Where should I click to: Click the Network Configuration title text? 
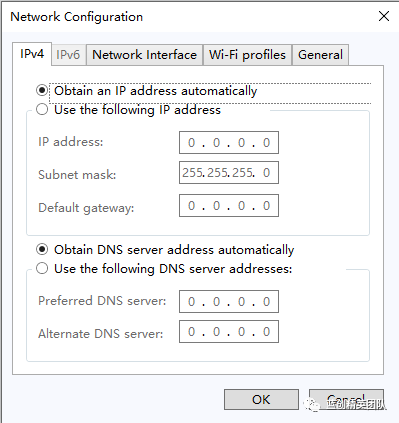tap(77, 17)
